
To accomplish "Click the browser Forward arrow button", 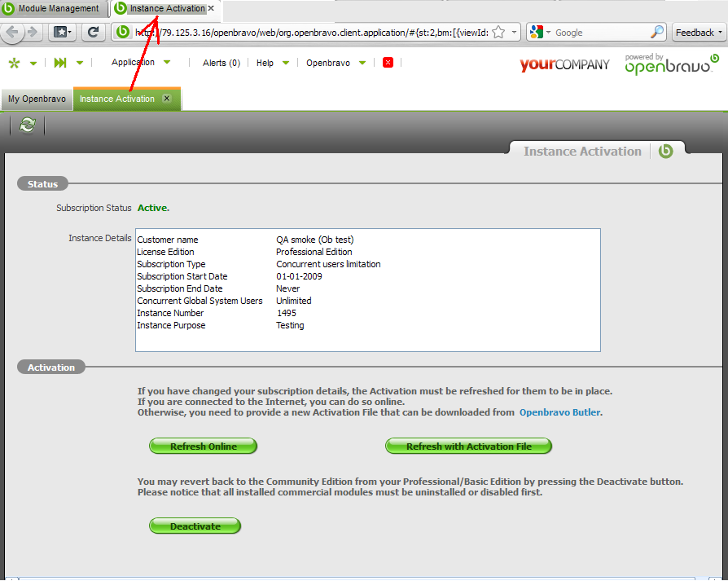I will pyautogui.click(x=33, y=32).
